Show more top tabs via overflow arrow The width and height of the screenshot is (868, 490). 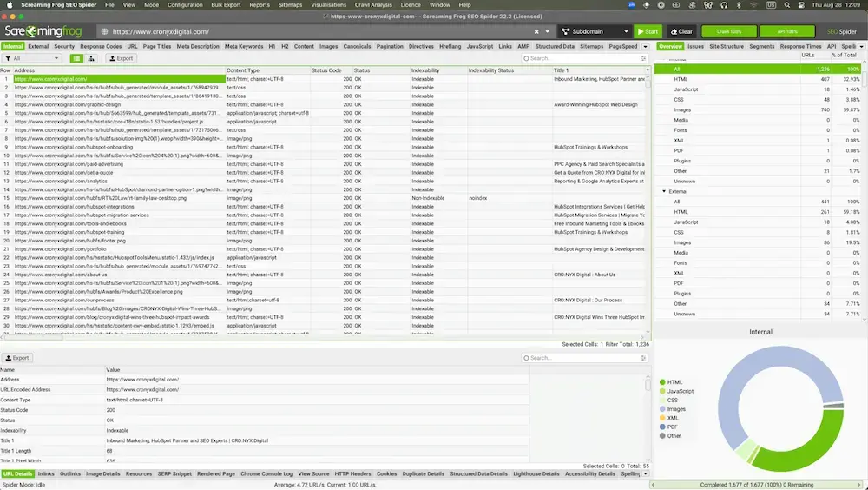645,46
